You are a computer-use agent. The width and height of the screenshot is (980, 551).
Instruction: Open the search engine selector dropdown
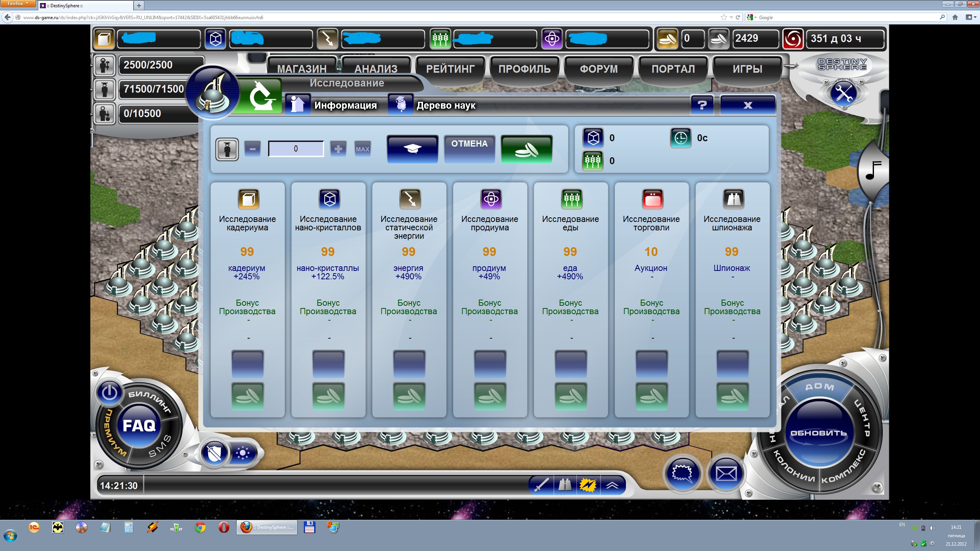752,17
